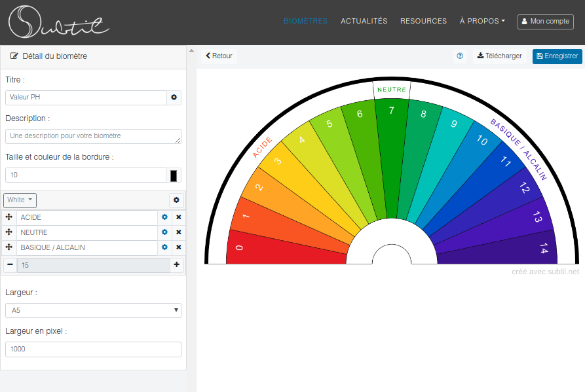The image size is (585, 392).
Task: Expand the À PROPOS menu
Action: click(x=482, y=21)
